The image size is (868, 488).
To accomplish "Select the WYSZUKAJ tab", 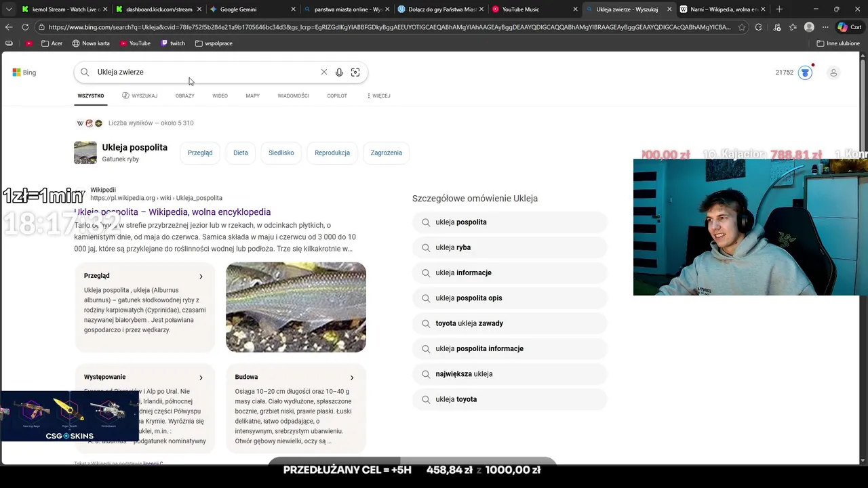I will click(140, 96).
